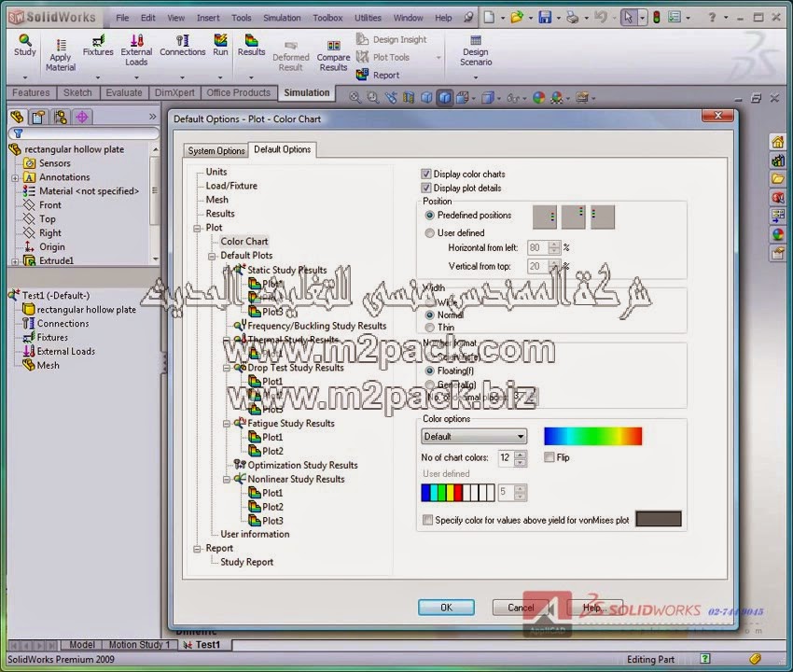Click Compare Results icon
The image size is (793, 672).
[333, 56]
